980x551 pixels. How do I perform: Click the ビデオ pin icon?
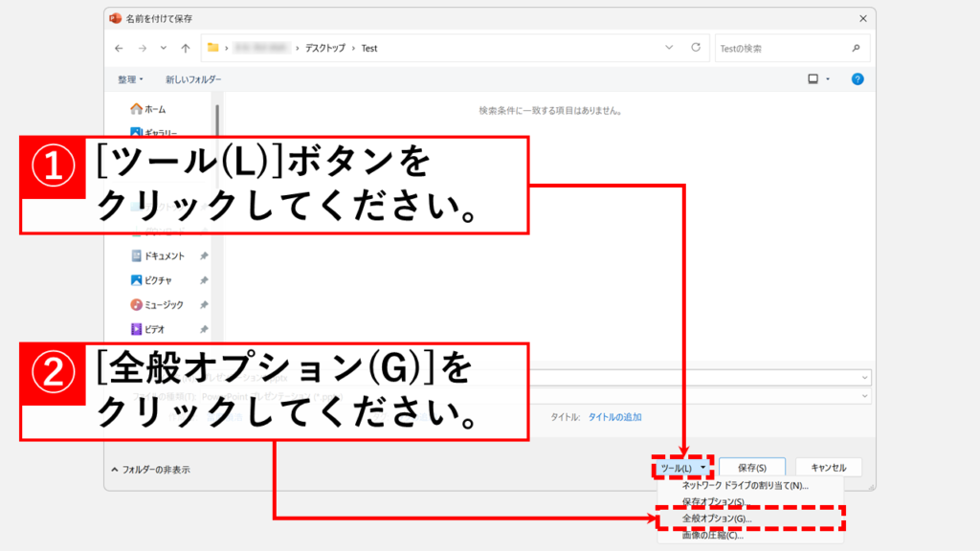pos(204,329)
